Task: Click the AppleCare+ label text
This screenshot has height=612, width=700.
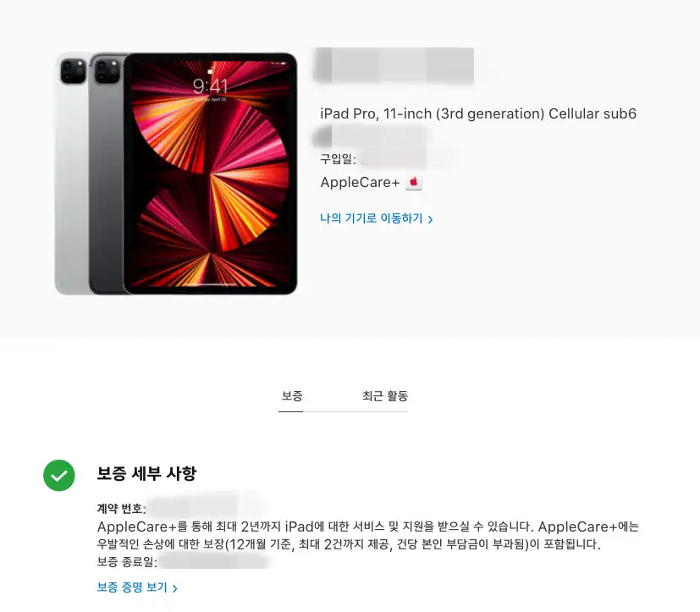Action: pos(360,182)
